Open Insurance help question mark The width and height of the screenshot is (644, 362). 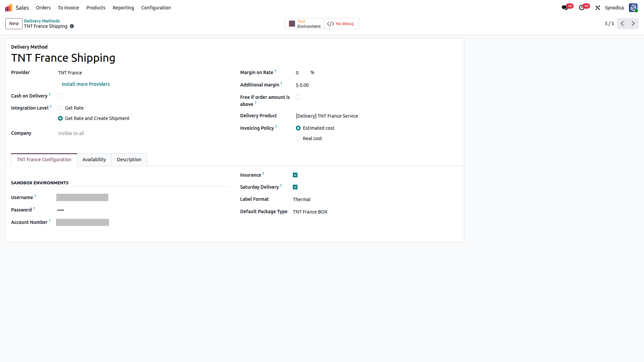coord(263,173)
